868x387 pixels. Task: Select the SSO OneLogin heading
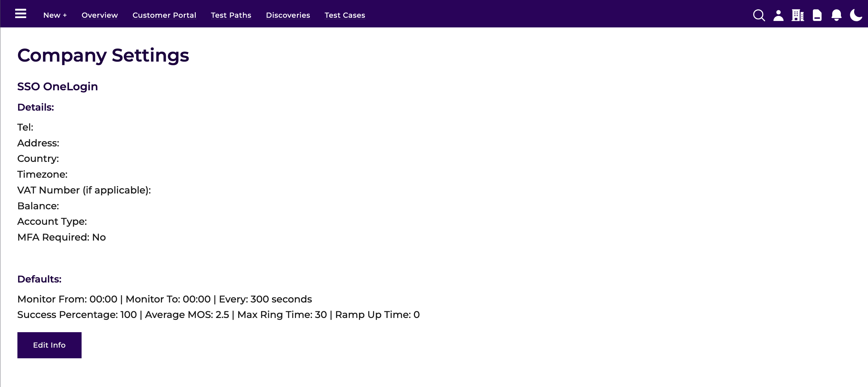pos(58,86)
